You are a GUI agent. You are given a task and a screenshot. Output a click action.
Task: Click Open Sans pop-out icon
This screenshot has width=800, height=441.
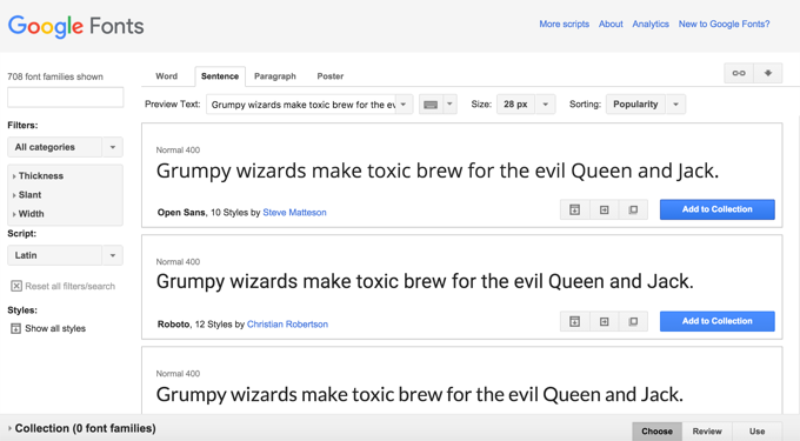coord(633,210)
